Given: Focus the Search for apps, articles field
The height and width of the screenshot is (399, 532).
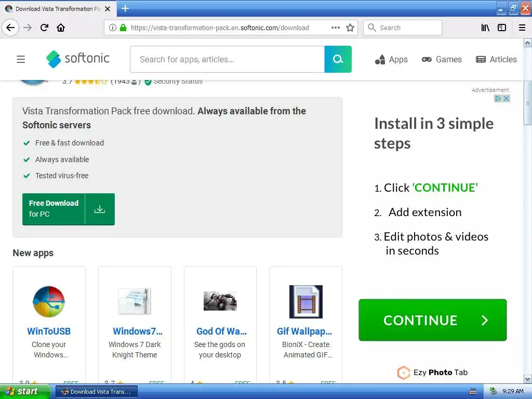Looking at the screenshot, I should click(x=228, y=59).
